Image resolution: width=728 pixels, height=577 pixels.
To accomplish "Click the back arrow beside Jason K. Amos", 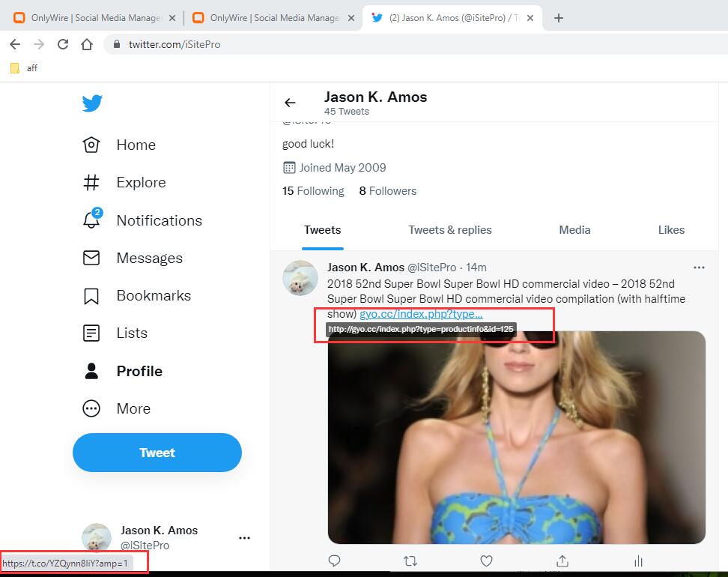I will coord(290,103).
